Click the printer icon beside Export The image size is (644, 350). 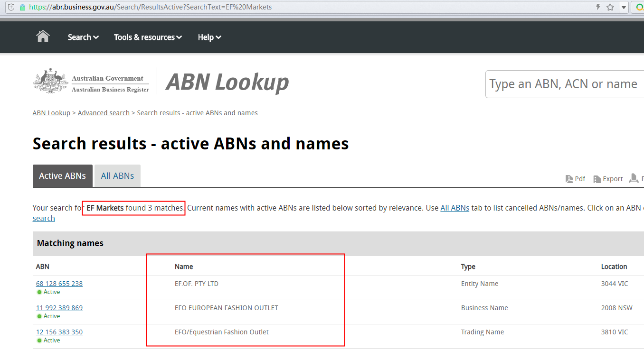click(x=634, y=178)
